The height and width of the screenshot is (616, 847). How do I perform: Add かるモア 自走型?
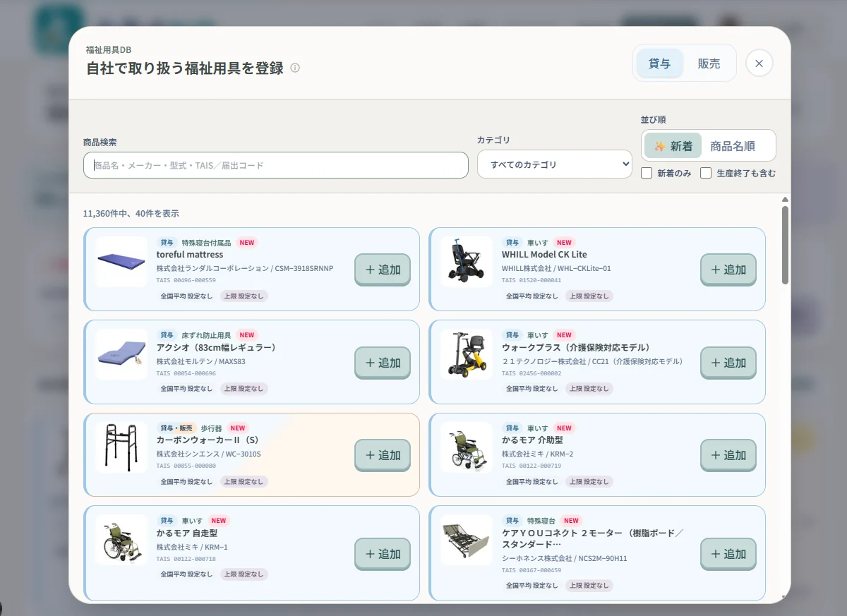(x=383, y=554)
